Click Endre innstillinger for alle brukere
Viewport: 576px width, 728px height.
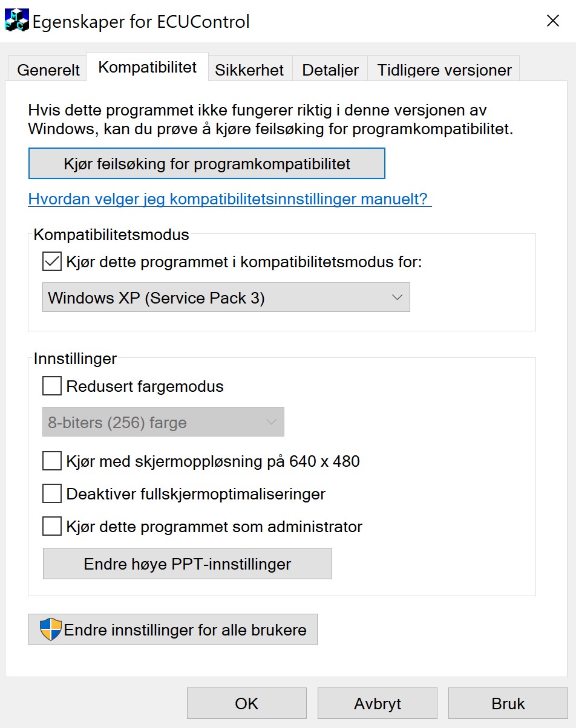[x=173, y=629]
